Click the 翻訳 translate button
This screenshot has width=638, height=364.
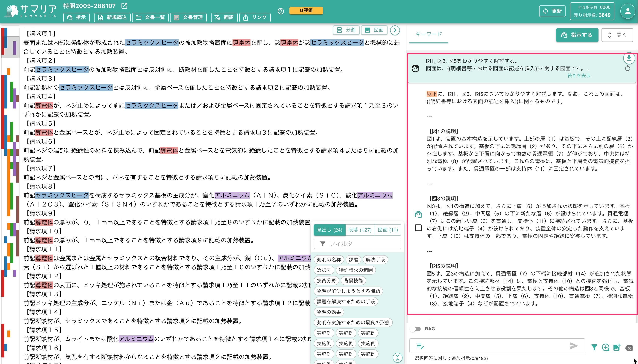224,17
